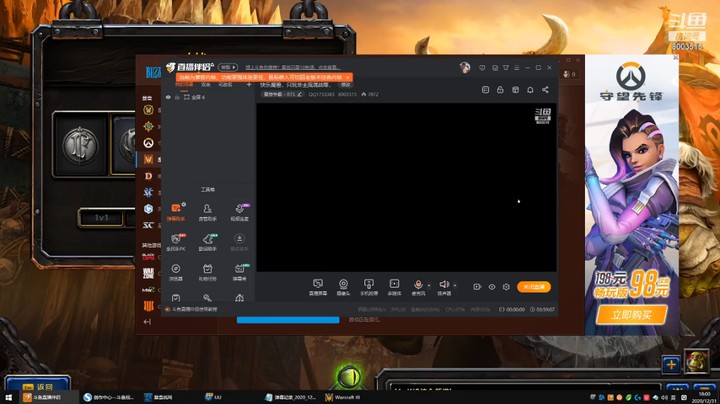Follow the underlined announcement link in the title bar
This screenshot has height=404, width=720.
[x=292, y=67]
